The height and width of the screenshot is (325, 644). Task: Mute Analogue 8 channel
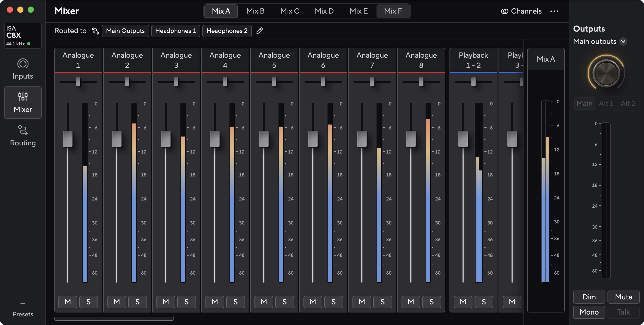(411, 302)
